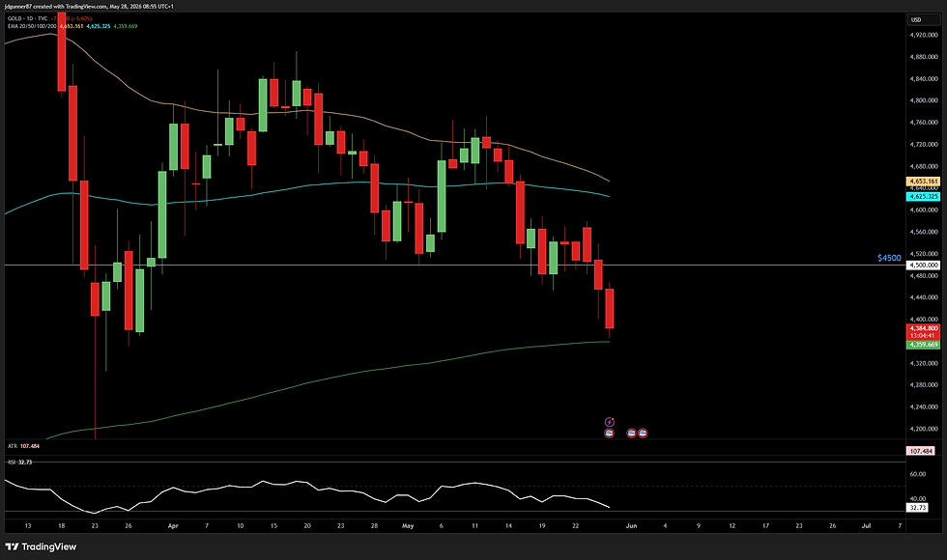Click the cyan 4,625.325 price axis tag
947x560 pixels.
pyautogui.click(x=924, y=197)
